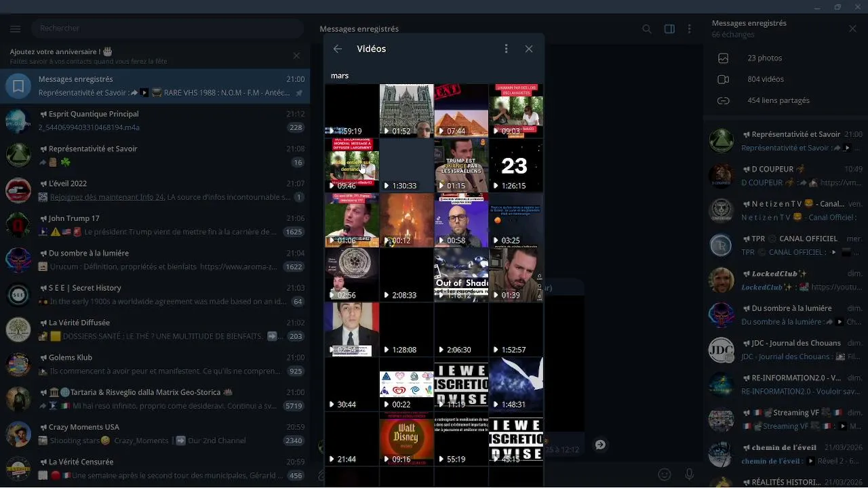Image resolution: width=868 pixels, height=488 pixels.
Task: Open LockedClub exchange in right panel
Action: (x=785, y=280)
